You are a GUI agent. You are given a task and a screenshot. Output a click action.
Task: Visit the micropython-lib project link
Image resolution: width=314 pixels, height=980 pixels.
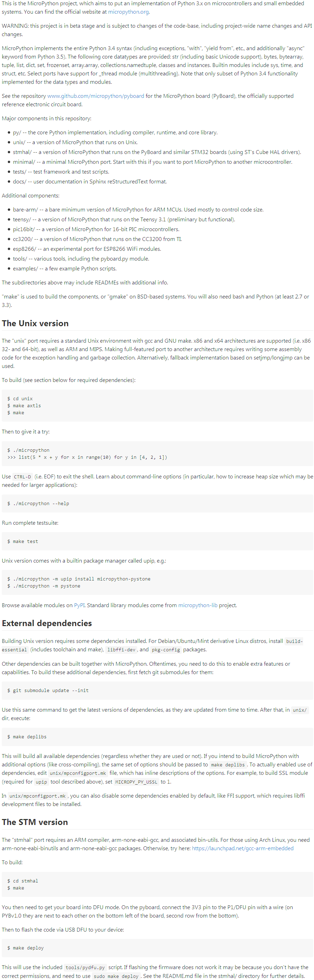pos(198,605)
